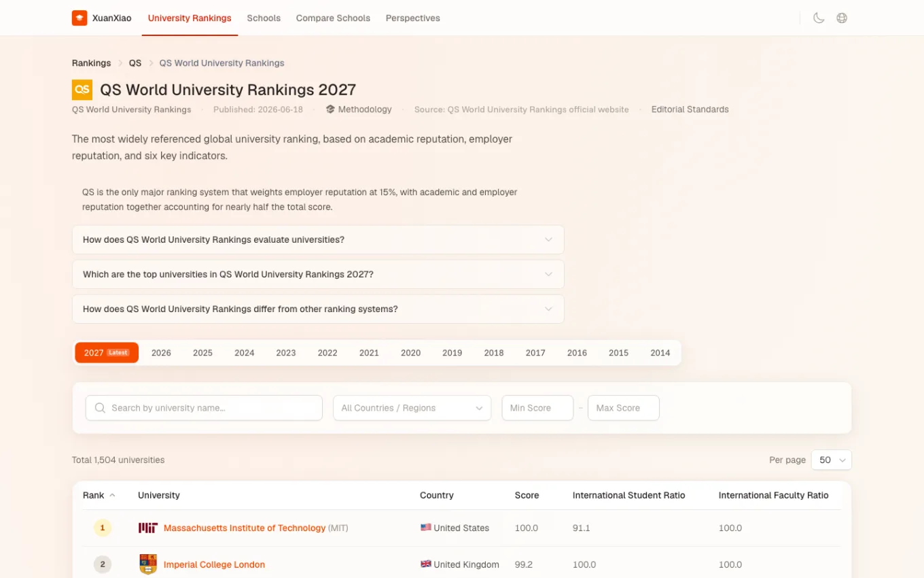Open the Per page 50 dropdown

(831, 460)
